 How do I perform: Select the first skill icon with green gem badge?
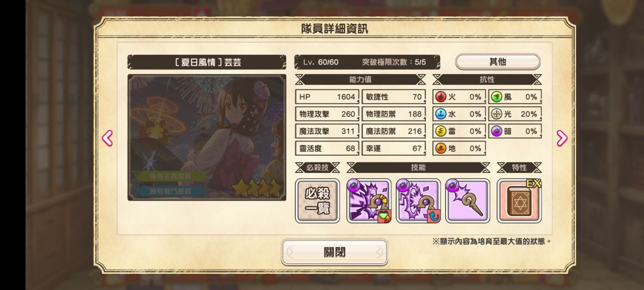369,201
